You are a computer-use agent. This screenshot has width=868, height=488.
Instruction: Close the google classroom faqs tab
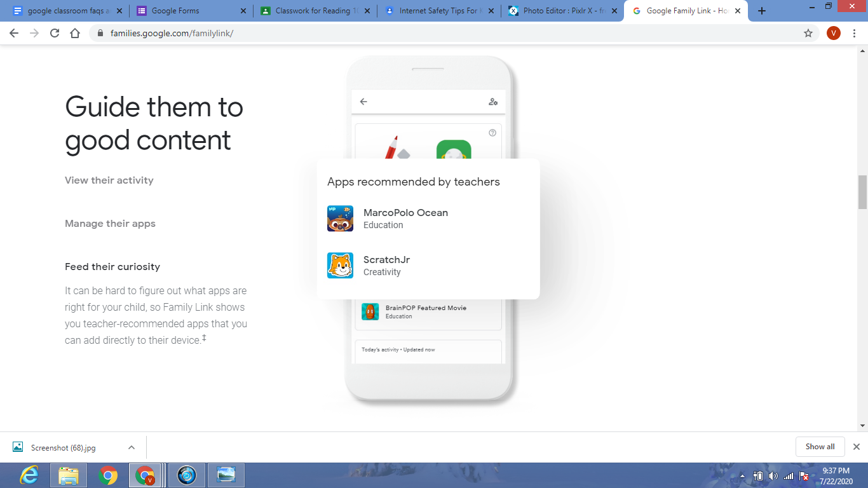click(x=119, y=11)
